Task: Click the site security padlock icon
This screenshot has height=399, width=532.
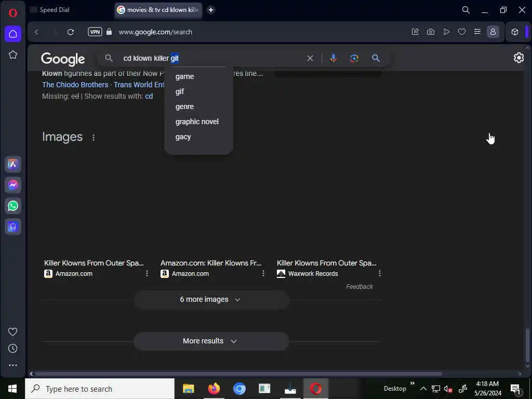Action: [109, 32]
